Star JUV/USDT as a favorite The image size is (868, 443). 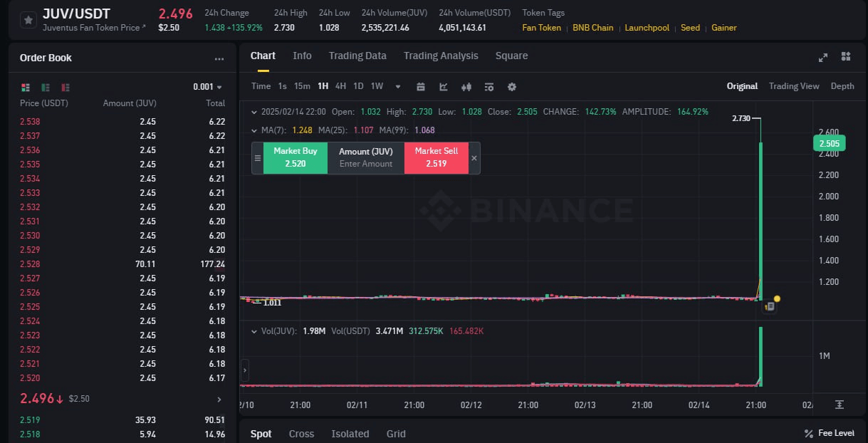[28, 20]
